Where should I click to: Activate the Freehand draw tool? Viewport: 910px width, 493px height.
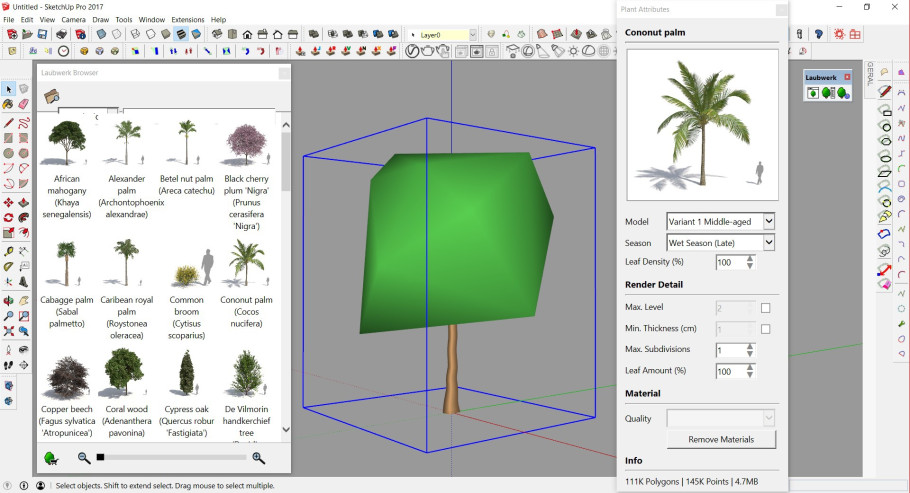coord(23,123)
